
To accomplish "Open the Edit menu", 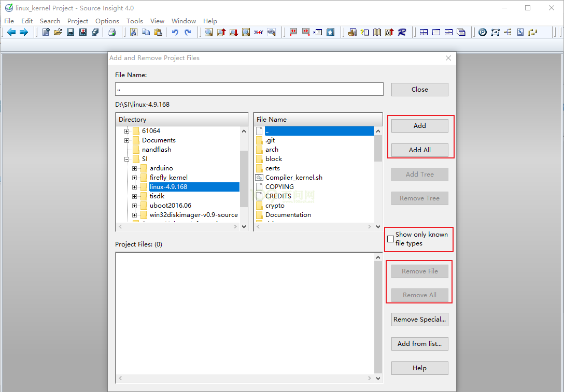I will click(27, 21).
